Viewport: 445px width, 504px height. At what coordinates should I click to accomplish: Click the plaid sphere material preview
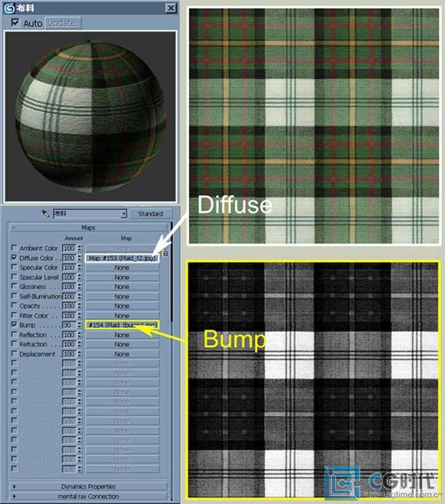90,116
